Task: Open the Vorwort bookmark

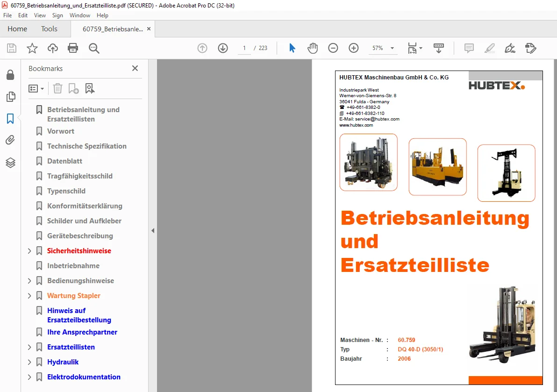Action: tap(60, 131)
